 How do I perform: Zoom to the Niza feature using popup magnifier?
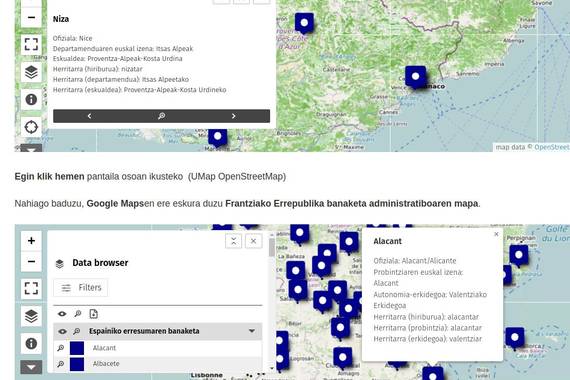(x=161, y=116)
